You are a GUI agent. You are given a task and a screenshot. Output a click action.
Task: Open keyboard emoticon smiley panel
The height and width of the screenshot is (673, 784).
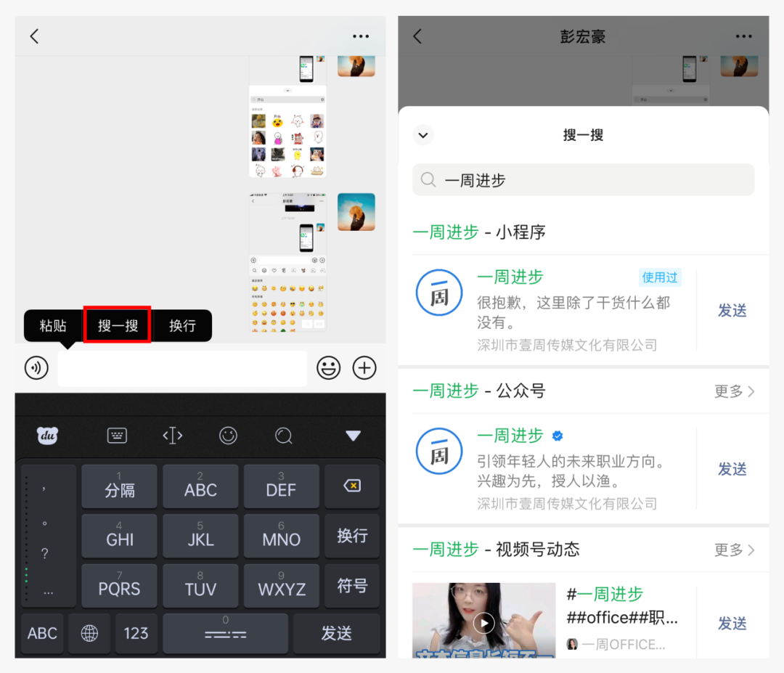coord(228,436)
